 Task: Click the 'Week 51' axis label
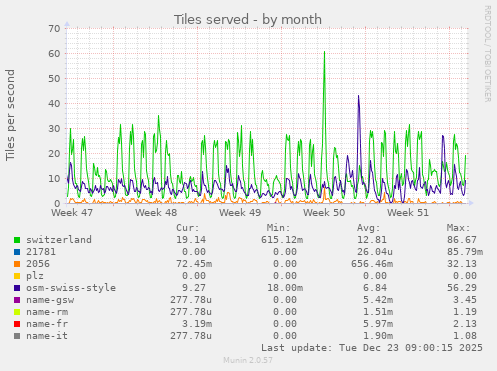click(x=408, y=213)
